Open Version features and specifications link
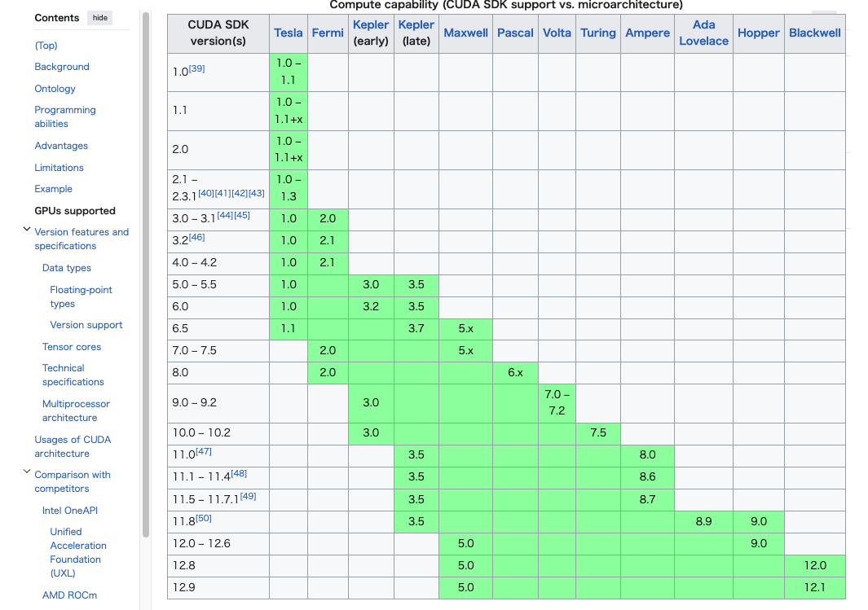Screen dimensions: 868x610 click(x=82, y=239)
